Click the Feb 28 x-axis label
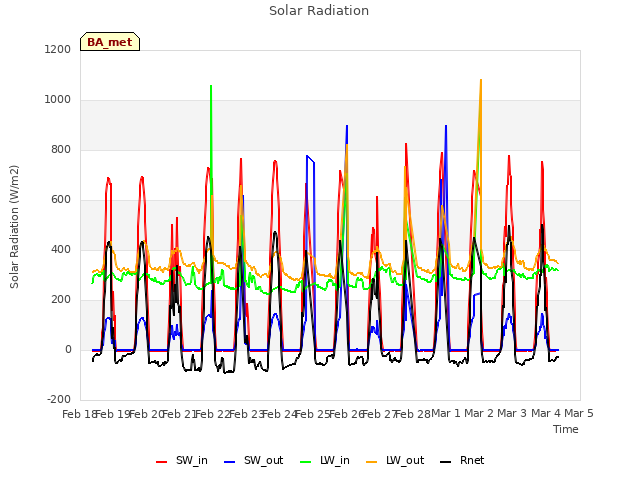Image resolution: width=640 pixels, height=480 pixels. click(x=413, y=414)
